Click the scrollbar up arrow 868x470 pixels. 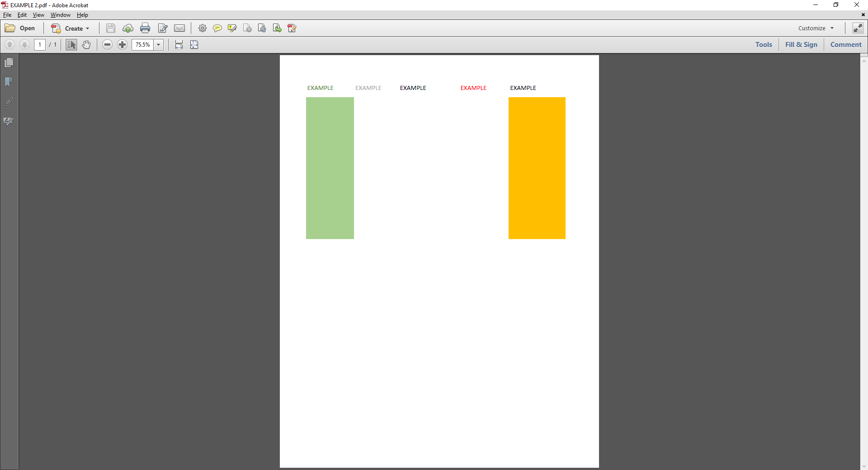click(x=864, y=61)
